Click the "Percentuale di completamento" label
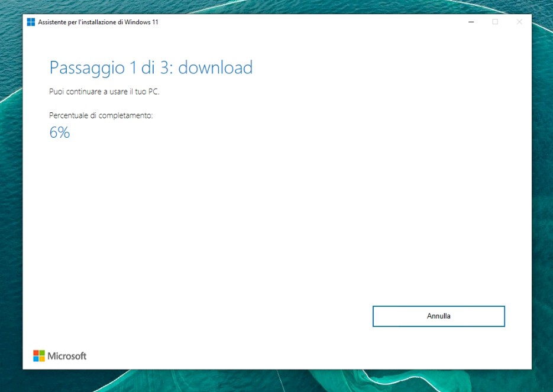Viewport: 553px width, 392px height. [101, 115]
